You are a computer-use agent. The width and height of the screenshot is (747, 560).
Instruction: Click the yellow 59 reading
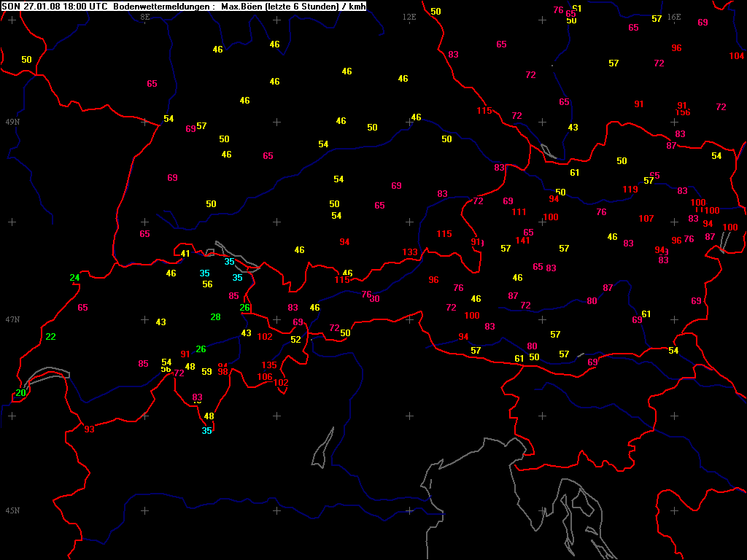[206, 372]
